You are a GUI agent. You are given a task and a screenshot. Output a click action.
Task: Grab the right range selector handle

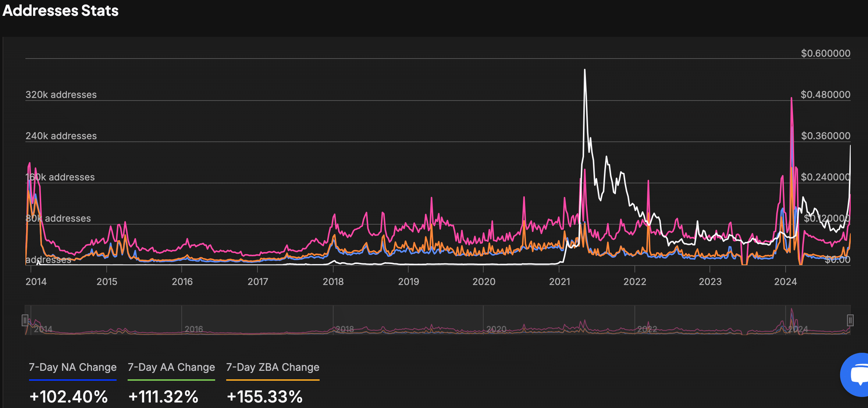pos(850,320)
